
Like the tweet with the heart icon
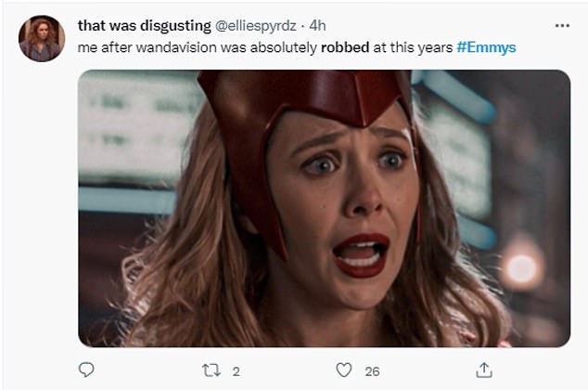[344, 370]
